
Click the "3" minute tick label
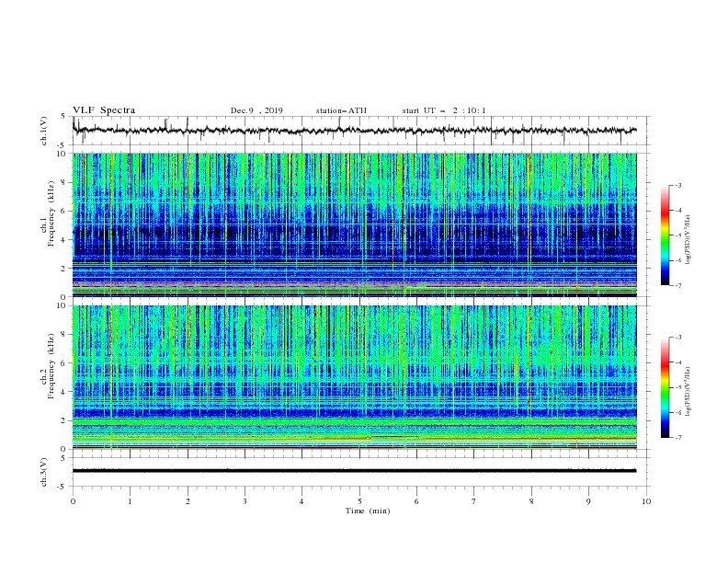pos(245,501)
